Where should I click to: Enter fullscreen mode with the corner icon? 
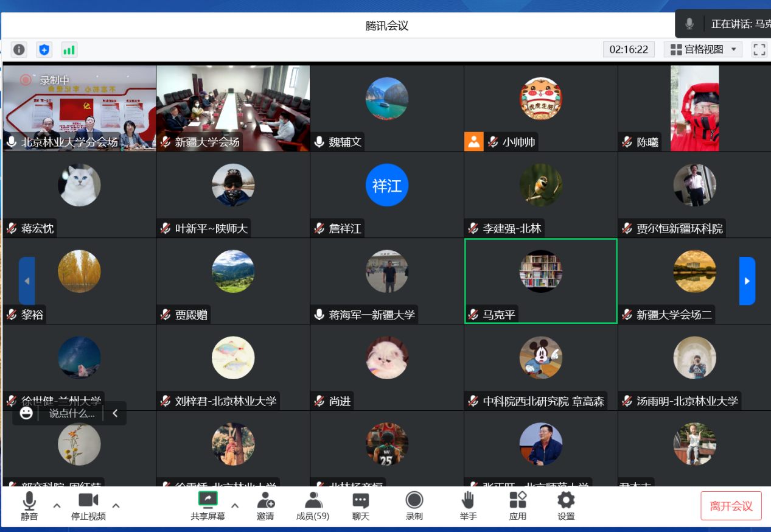pos(759,49)
